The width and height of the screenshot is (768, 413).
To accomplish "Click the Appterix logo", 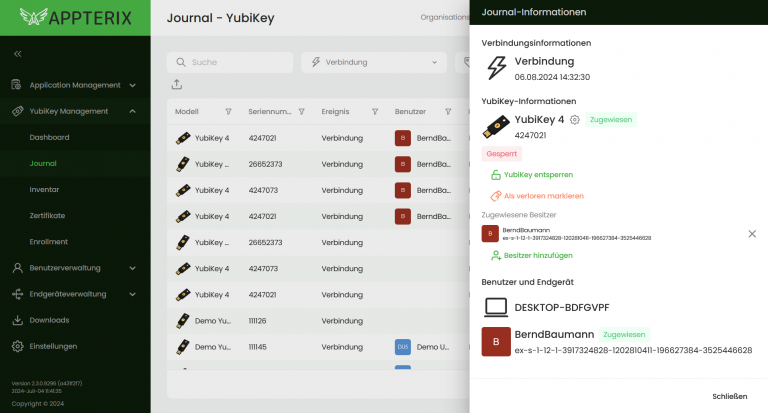I will [75, 18].
